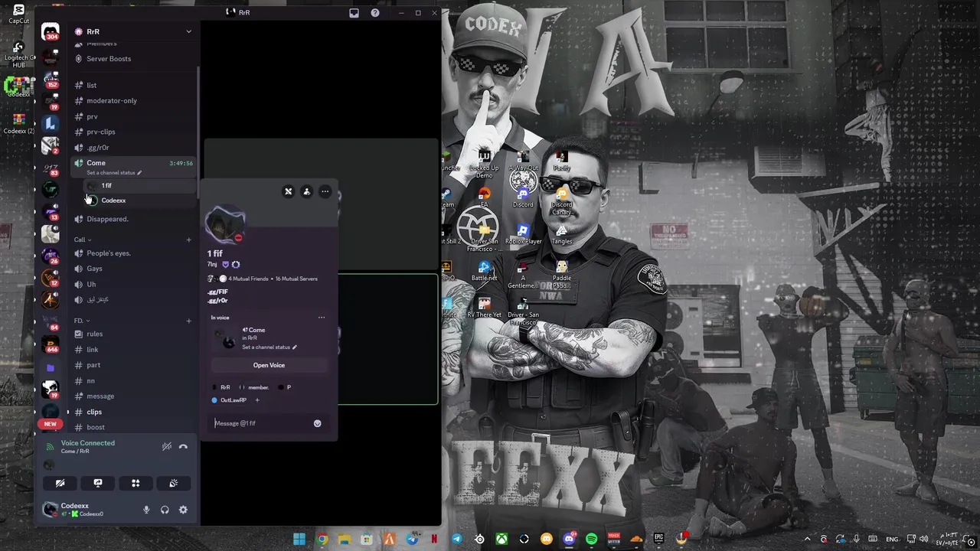Join the People's eyes. voice channel
The height and width of the screenshot is (551, 980).
(109, 253)
